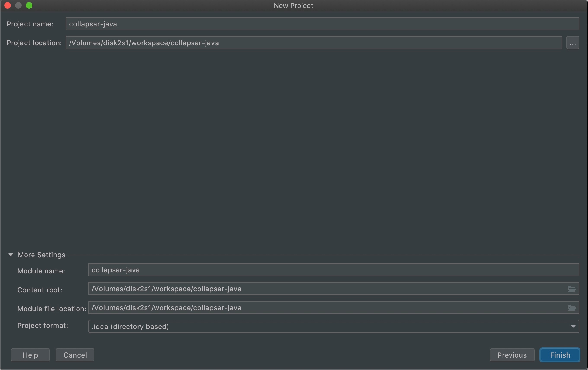This screenshot has height=370, width=588.
Task: Go back with the Previous button
Action: (512, 355)
